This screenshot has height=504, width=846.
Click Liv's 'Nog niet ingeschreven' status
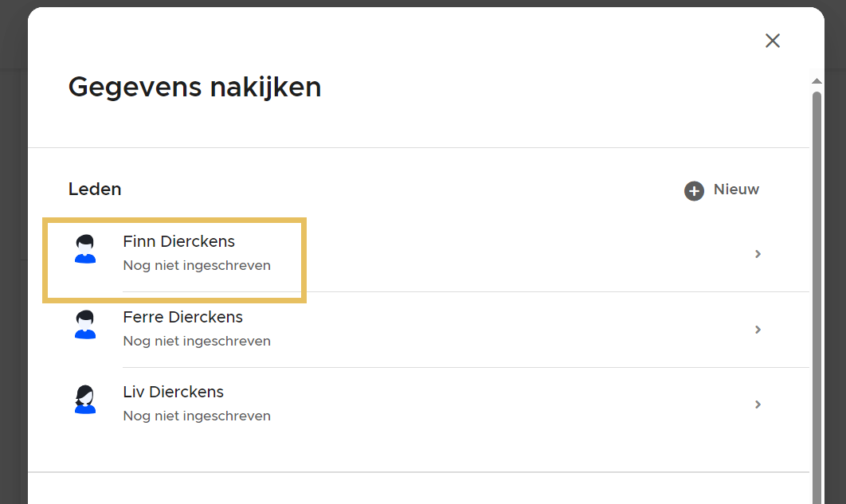(197, 416)
